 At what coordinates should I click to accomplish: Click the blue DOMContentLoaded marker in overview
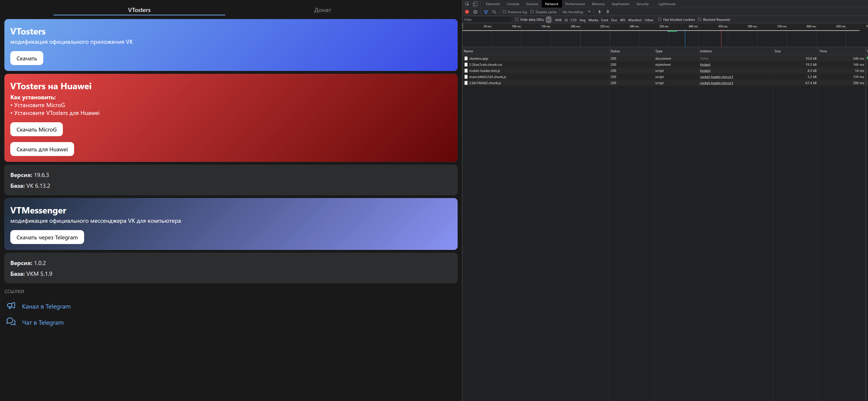(685, 38)
